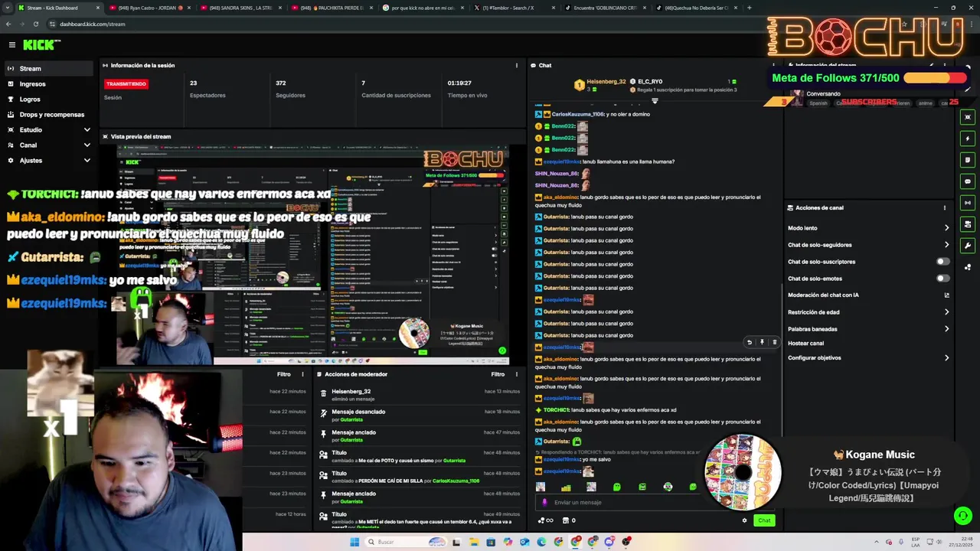Image resolution: width=980 pixels, height=551 pixels.
Task: Select Logros in the left sidebar
Action: pos(49,99)
